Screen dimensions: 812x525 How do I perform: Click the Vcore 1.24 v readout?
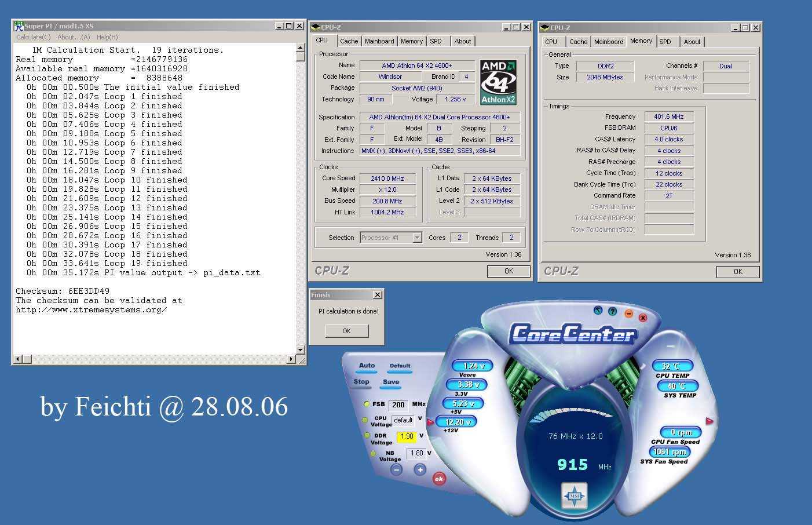(x=473, y=366)
